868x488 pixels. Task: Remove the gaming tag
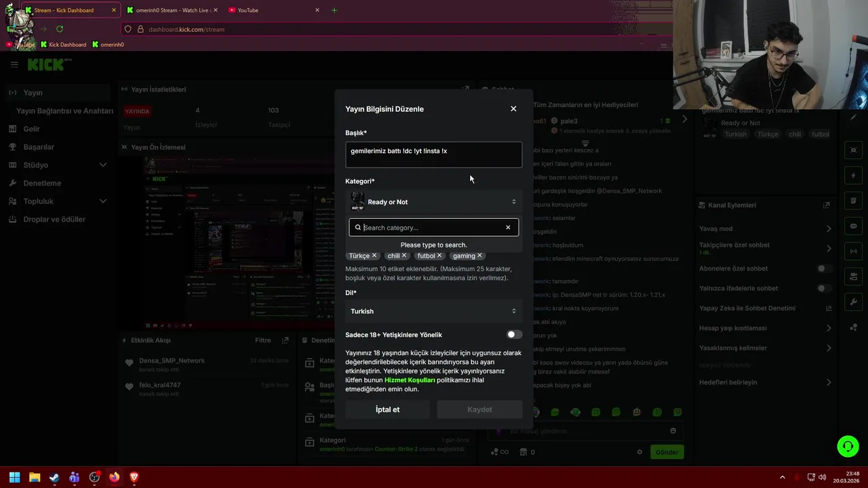[479, 256]
